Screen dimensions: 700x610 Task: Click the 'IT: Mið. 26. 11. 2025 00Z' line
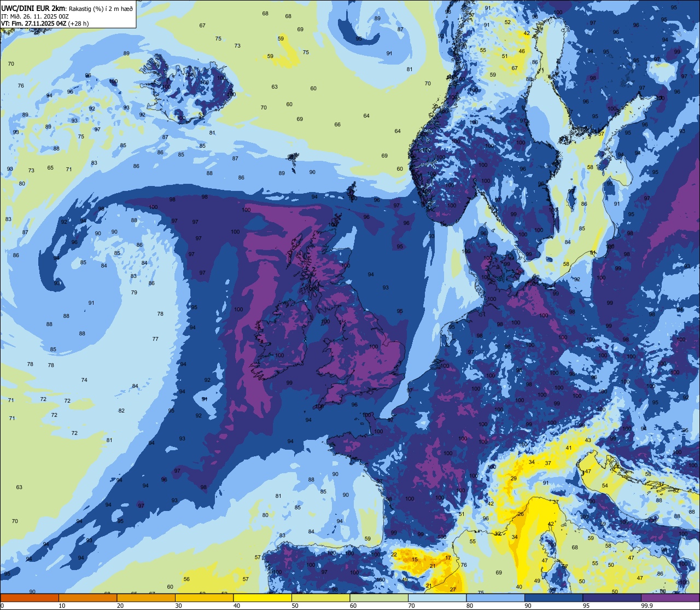[x=34, y=16]
